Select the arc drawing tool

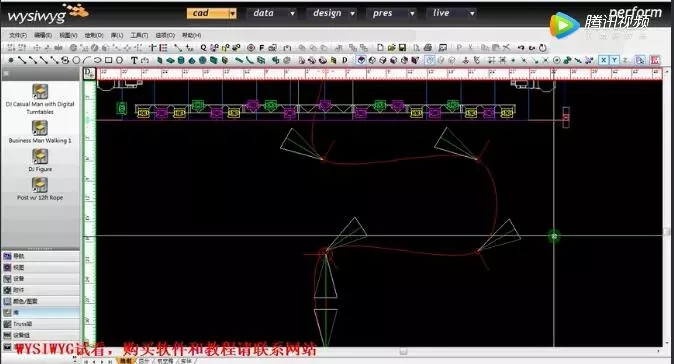click(x=87, y=60)
